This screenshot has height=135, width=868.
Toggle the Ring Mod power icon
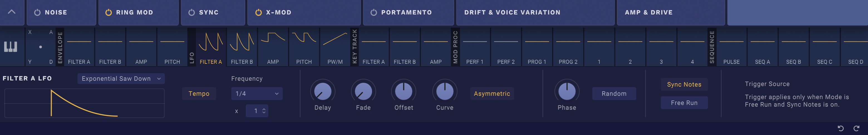[109, 13]
